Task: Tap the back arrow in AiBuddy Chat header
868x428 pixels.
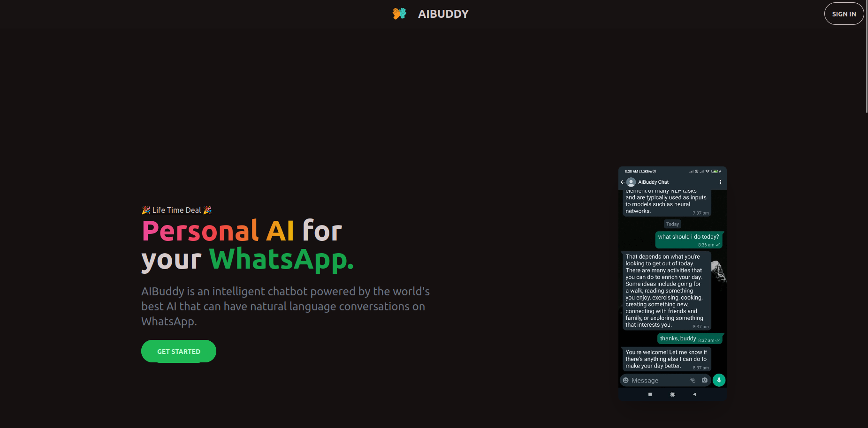Action: pyautogui.click(x=623, y=182)
